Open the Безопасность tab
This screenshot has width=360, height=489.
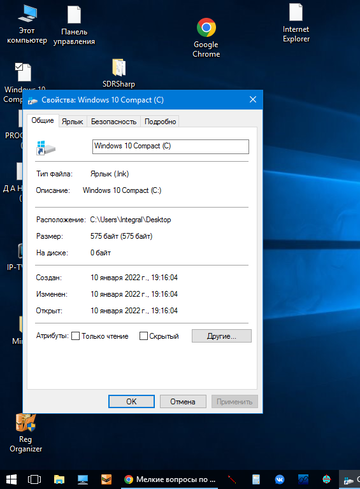coord(114,122)
